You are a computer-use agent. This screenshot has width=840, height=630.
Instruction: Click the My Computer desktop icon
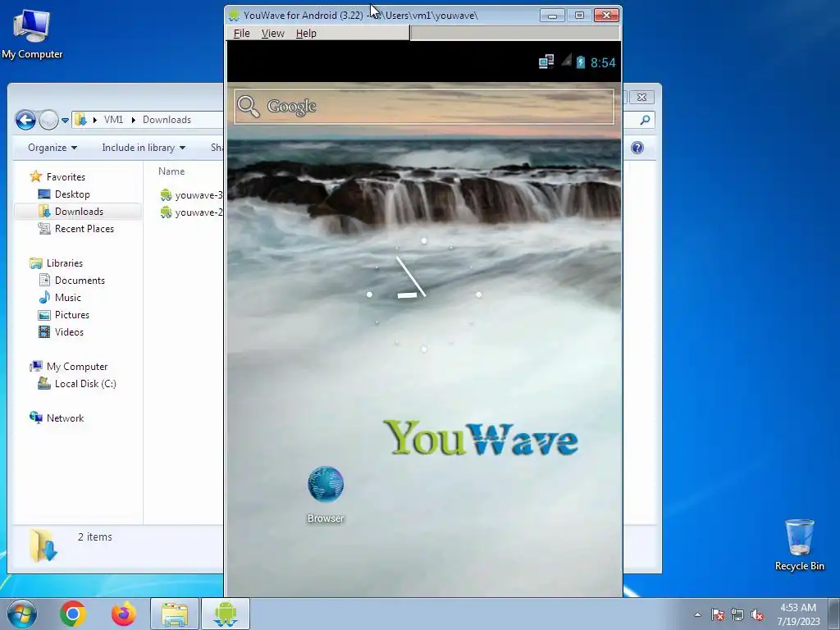point(32,34)
